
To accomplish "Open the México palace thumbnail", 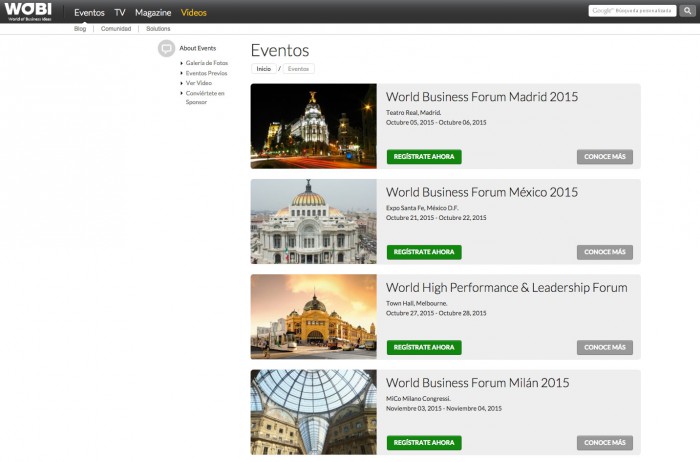I will (313, 221).
